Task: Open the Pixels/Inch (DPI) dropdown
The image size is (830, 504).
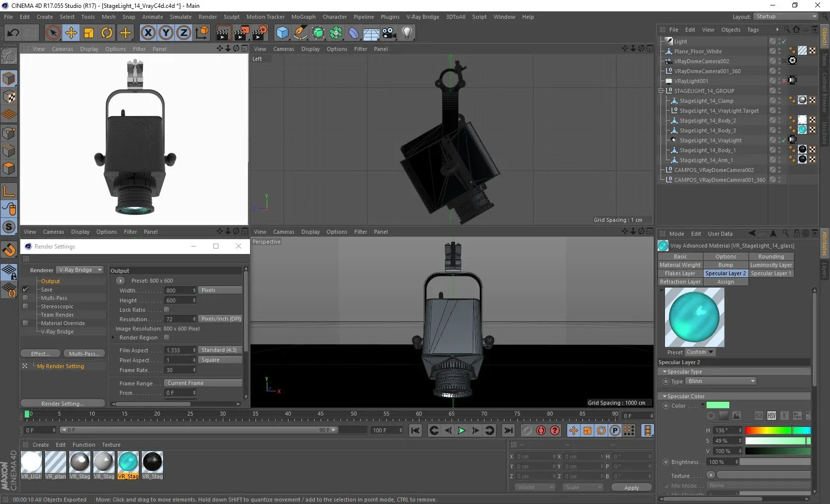Action: (x=220, y=319)
